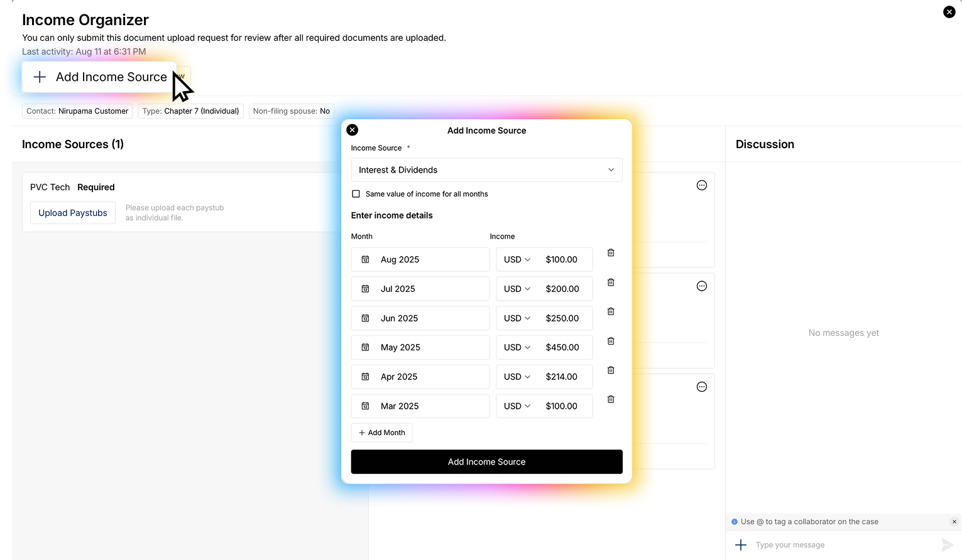Close the Add Income Source dialog
Viewport: 962px width, 560px height.
click(x=353, y=130)
